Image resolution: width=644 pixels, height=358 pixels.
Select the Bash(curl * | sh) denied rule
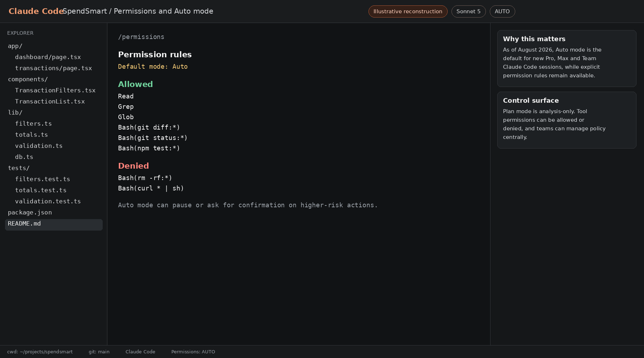point(151,188)
